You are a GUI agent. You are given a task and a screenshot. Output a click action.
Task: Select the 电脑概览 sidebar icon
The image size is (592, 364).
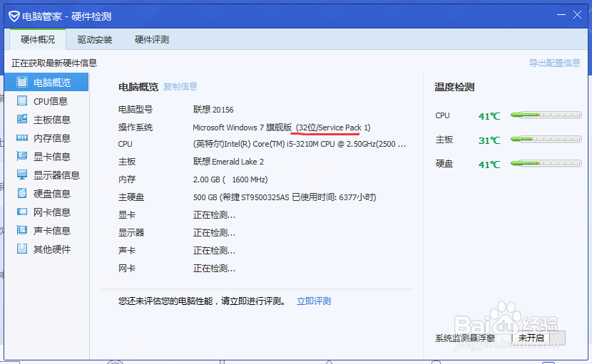point(22,82)
